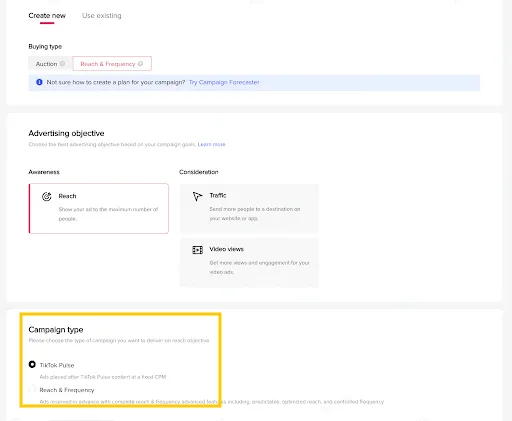This screenshot has width=512, height=421.
Task: Switch to the Create new tab
Action: click(47, 16)
